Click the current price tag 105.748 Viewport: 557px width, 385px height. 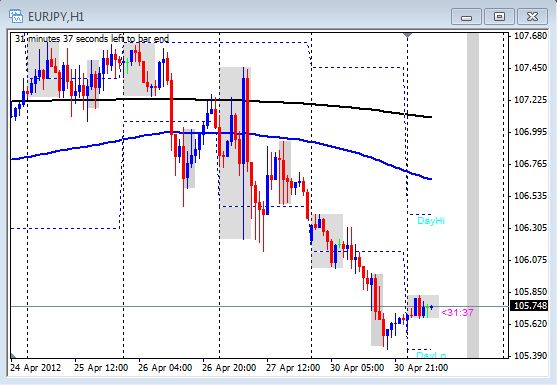coord(529,306)
